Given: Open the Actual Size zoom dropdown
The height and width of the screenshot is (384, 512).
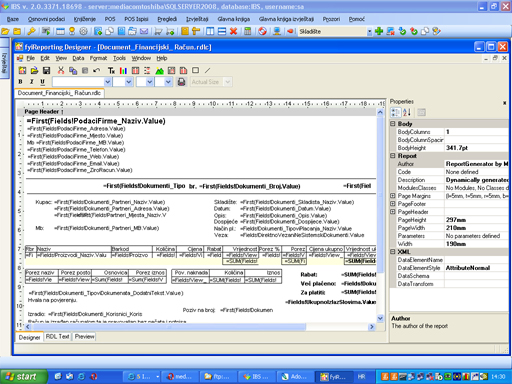Looking at the screenshot, I should coord(228,82).
